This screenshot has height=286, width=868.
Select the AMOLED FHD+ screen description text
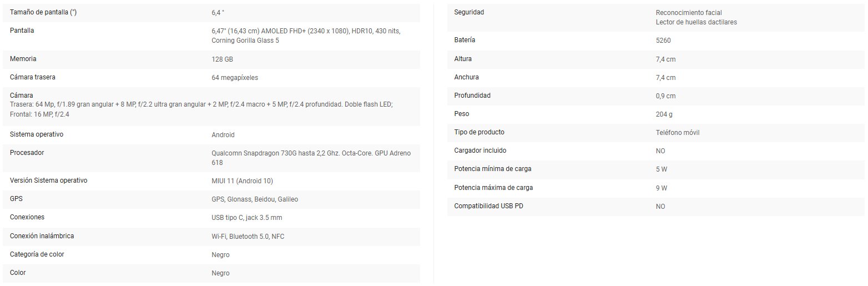306,36
